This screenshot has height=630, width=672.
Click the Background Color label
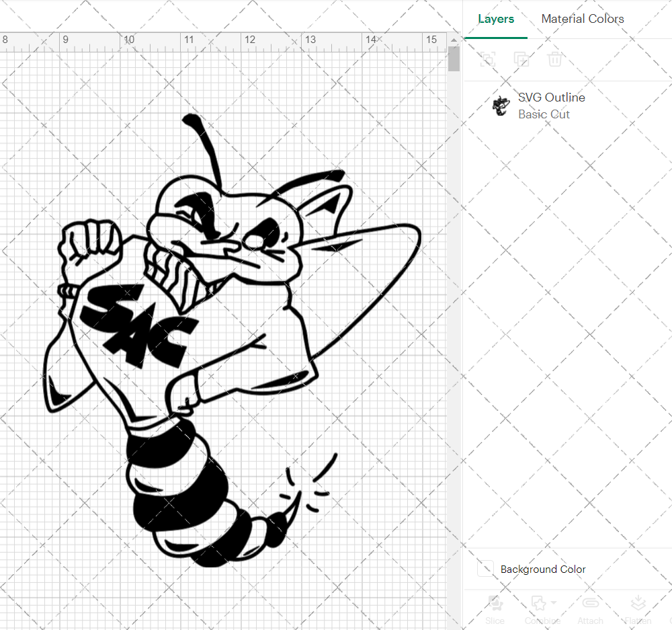click(542, 569)
